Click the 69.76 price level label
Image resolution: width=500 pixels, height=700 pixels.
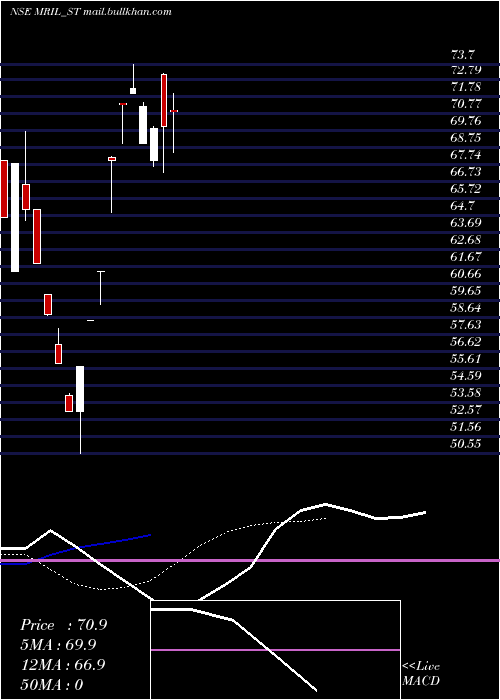466,121
